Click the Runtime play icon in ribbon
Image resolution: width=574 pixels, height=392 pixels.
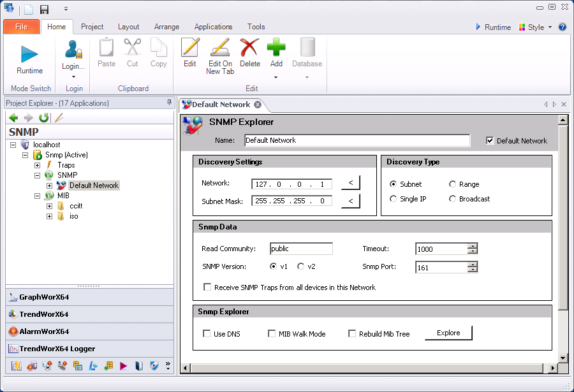coord(29,54)
